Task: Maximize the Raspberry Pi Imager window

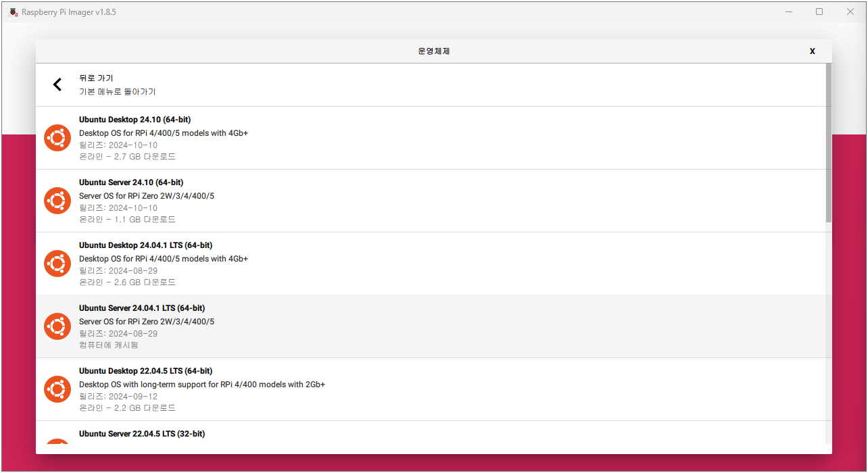Action: pyautogui.click(x=819, y=11)
